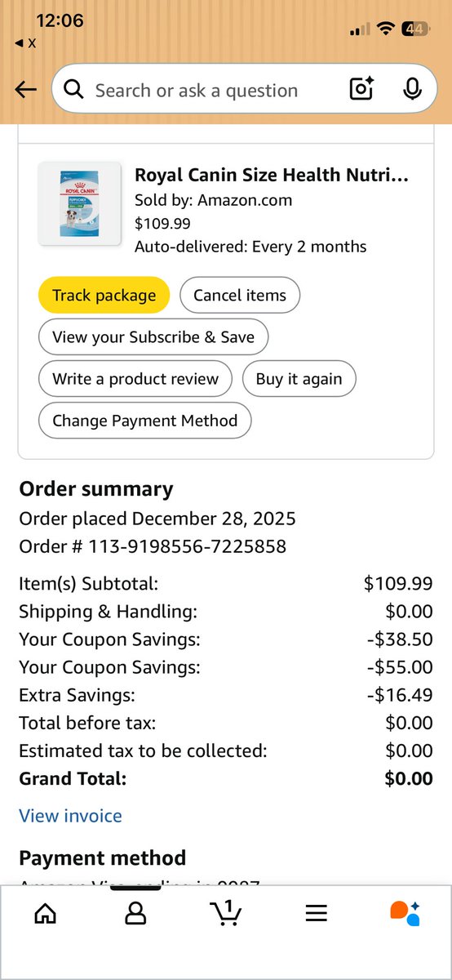Open the account profile icon
452x980 pixels.
coord(135,913)
